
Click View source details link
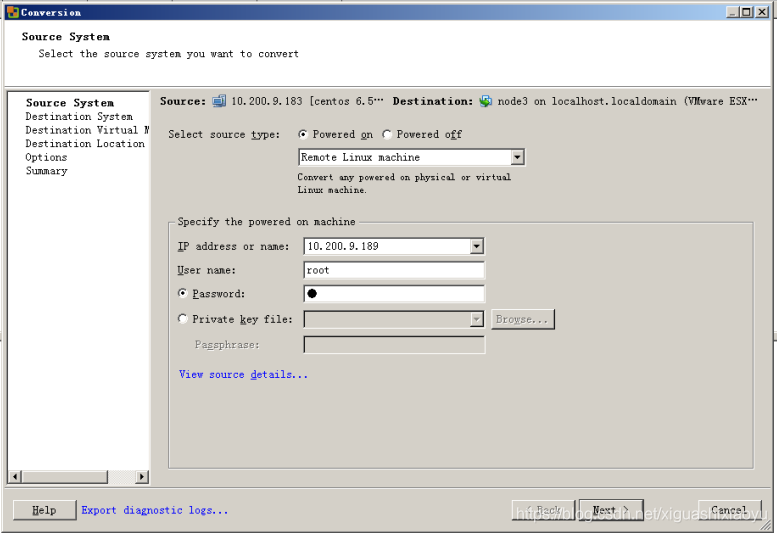pos(243,374)
